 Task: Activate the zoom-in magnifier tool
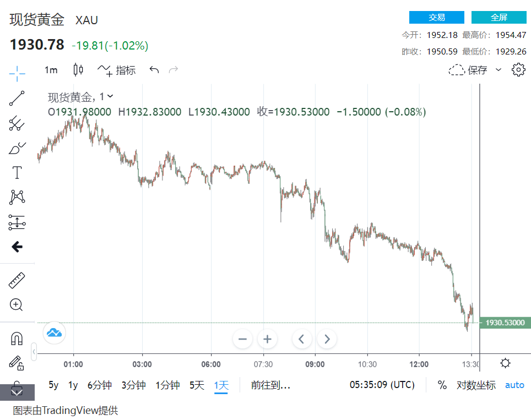(17, 304)
